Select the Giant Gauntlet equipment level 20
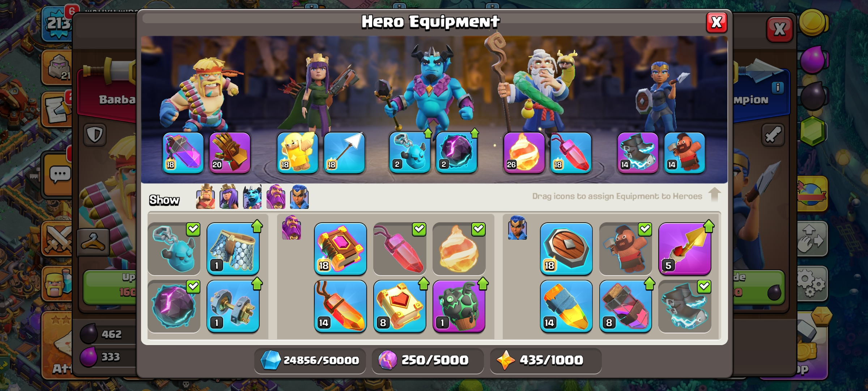 230,153
